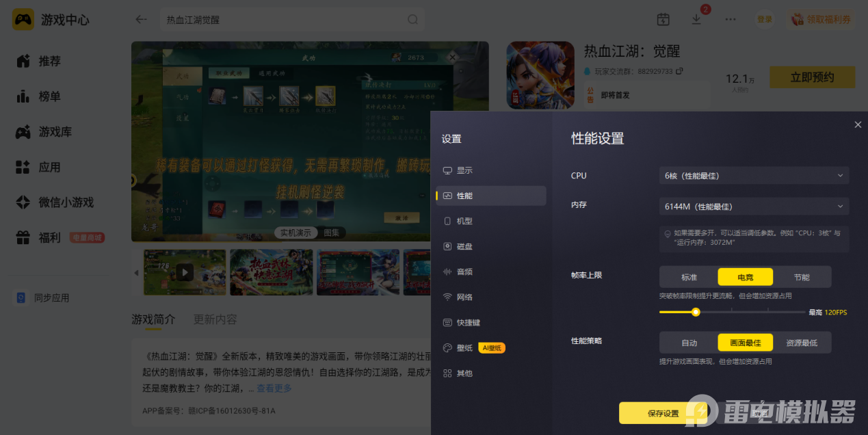
Task: Set performance strategy to 自动
Action: click(689, 343)
